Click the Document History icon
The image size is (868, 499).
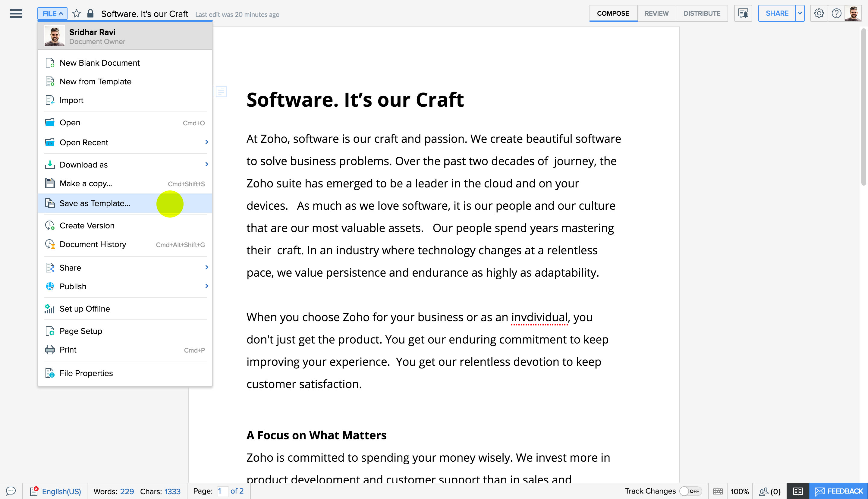click(50, 244)
